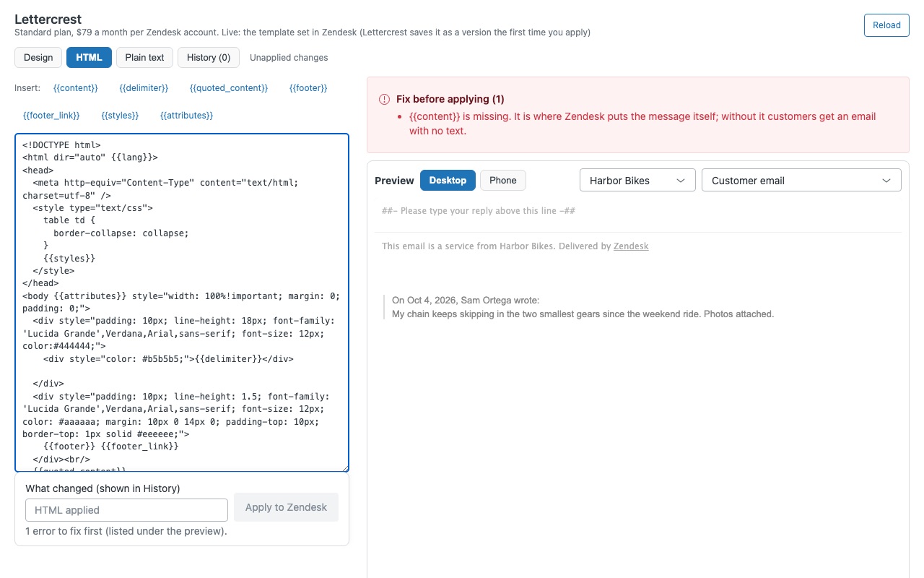Switch preview to Desktop
924x578 pixels.
(448, 180)
